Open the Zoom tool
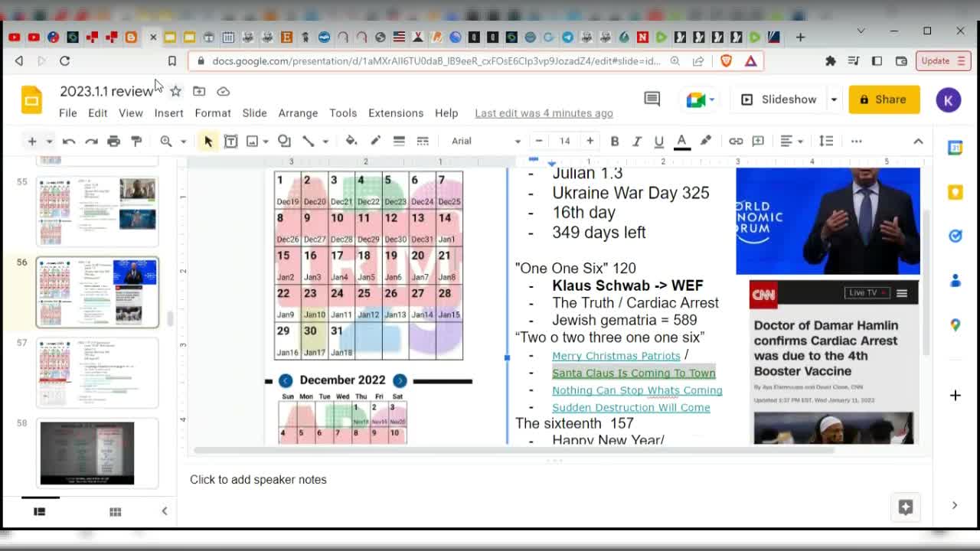Viewport: 980px width, 551px height. pyautogui.click(x=166, y=141)
